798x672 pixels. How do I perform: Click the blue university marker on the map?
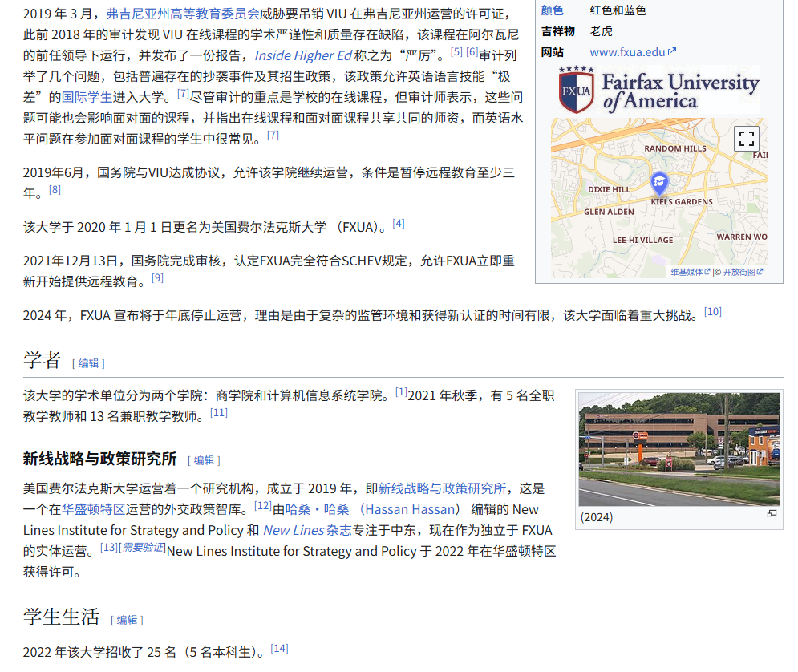point(658,183)
